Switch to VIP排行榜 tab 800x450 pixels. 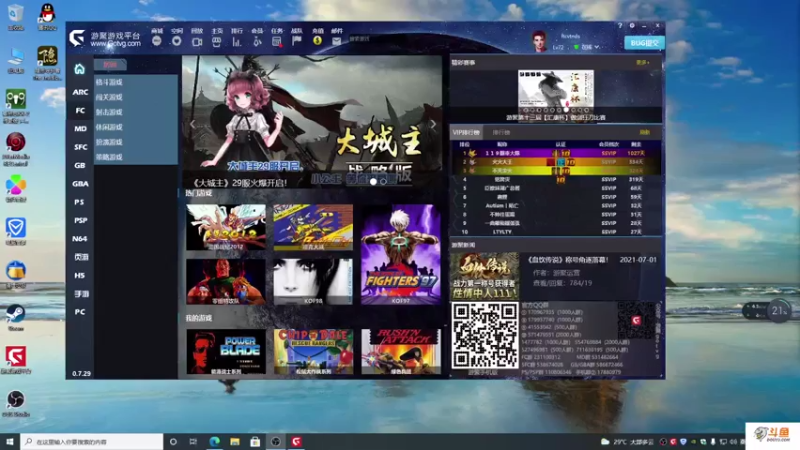click(x=466, y=133)
